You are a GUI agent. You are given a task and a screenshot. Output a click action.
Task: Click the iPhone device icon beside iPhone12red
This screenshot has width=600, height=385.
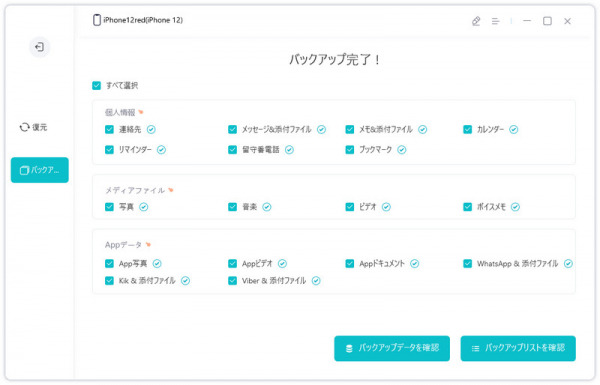(x=97, y=20)
